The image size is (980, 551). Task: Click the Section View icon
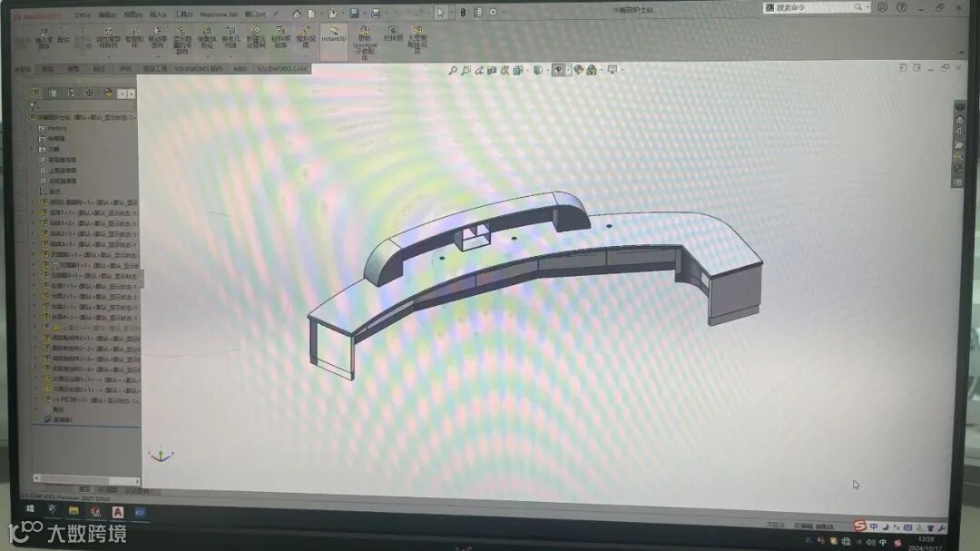[x=492, y=71]
